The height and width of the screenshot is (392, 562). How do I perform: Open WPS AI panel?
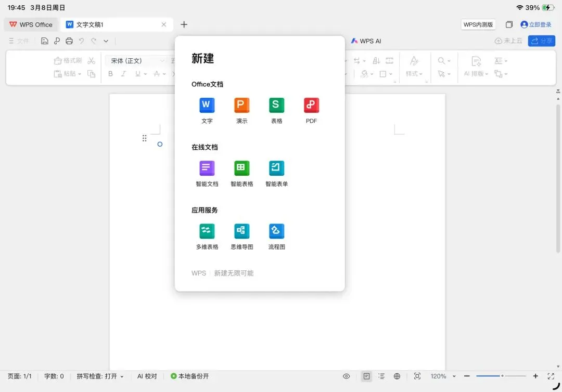pos(366,41)
